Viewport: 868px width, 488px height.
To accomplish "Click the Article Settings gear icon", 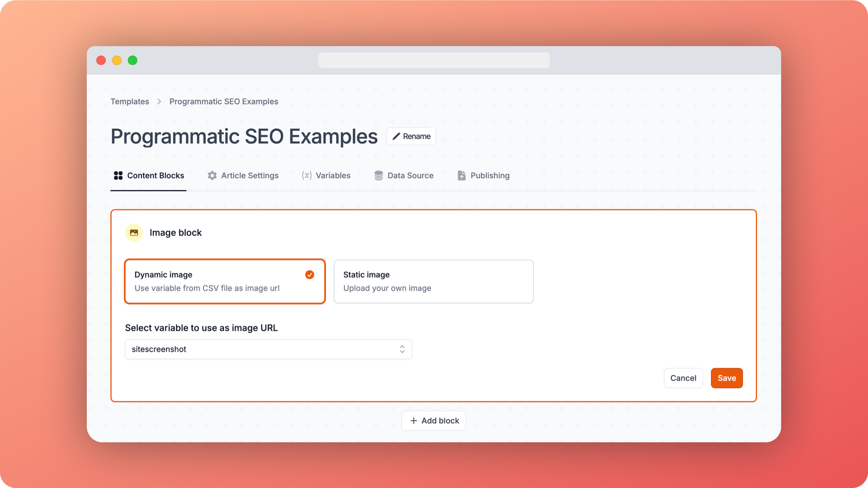I will pos(212,175).
